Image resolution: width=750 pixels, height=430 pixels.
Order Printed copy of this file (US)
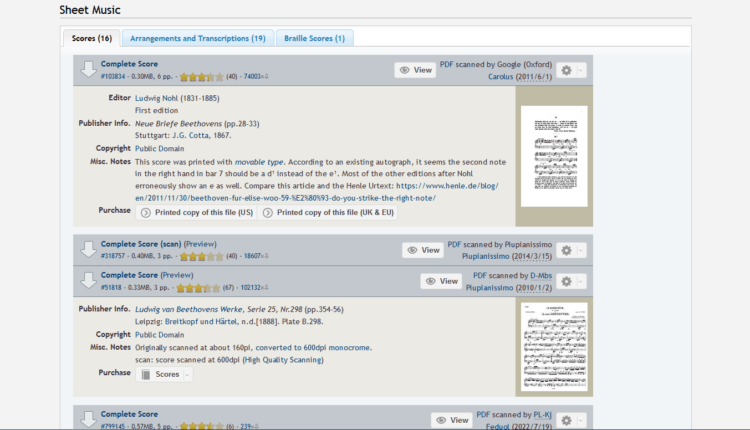pos(197,212)
